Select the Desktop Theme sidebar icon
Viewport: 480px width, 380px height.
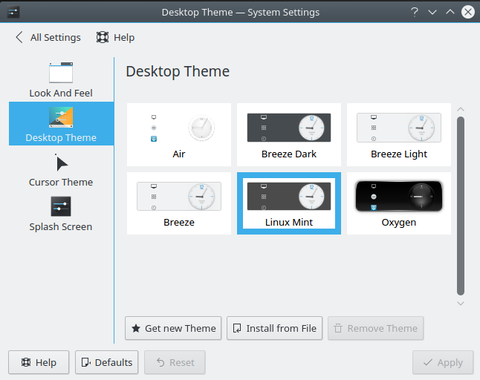(x=61, y=117)
